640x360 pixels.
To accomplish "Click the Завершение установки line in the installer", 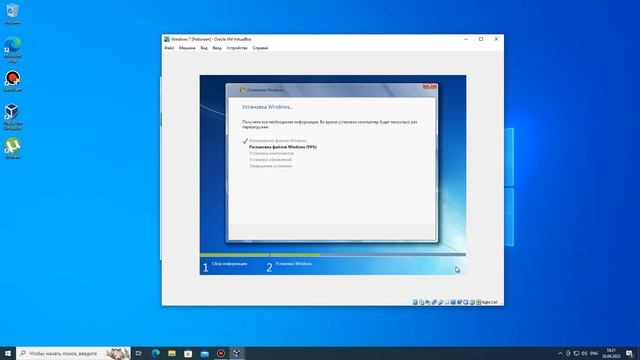I will tap(270, 166).
